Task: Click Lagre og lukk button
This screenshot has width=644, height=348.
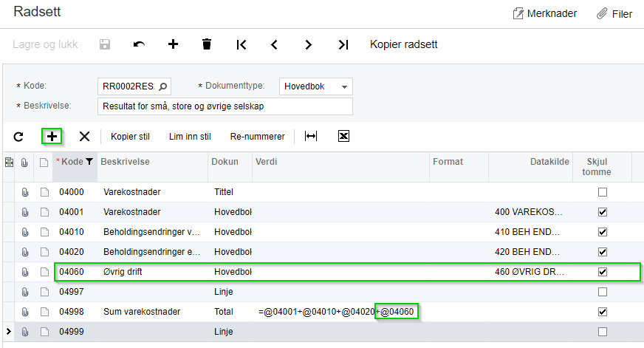Action: (x=45, y=44)
